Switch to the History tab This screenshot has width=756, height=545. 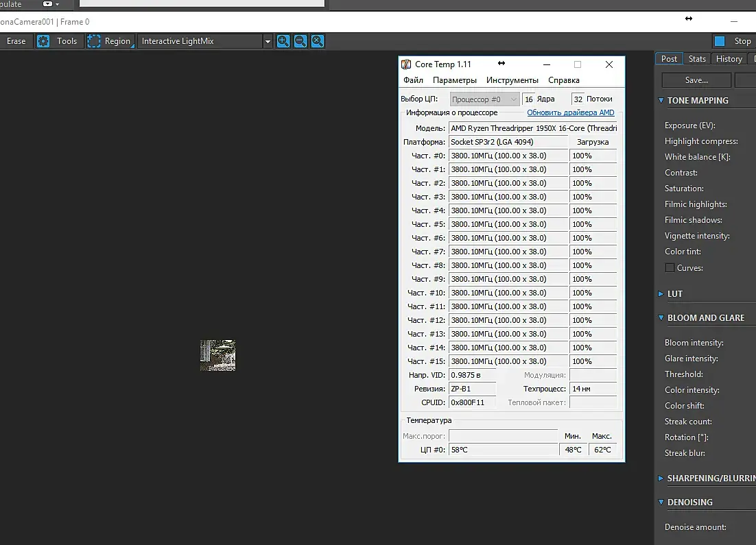pyautogui.click(x=729, y=59)
